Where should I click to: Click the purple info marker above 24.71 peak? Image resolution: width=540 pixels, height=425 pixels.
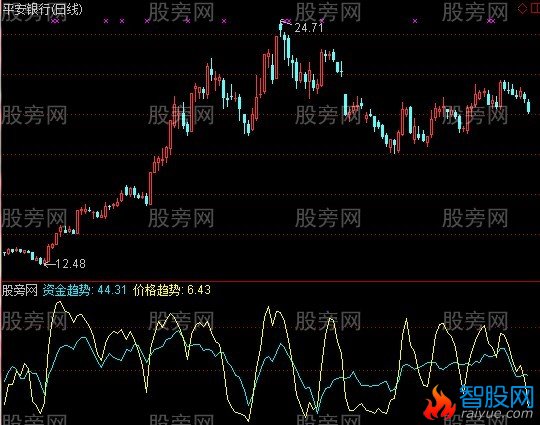click(x=287, y=21)
